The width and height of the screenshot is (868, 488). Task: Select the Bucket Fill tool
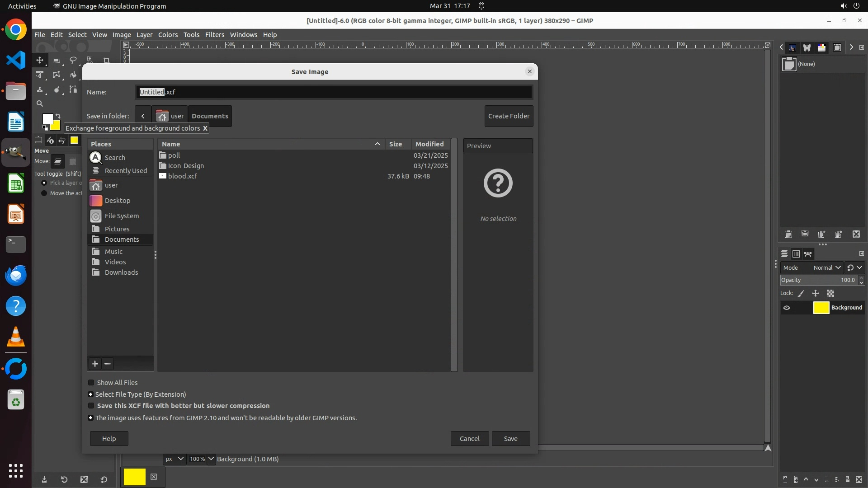click(x=73, y=75)
